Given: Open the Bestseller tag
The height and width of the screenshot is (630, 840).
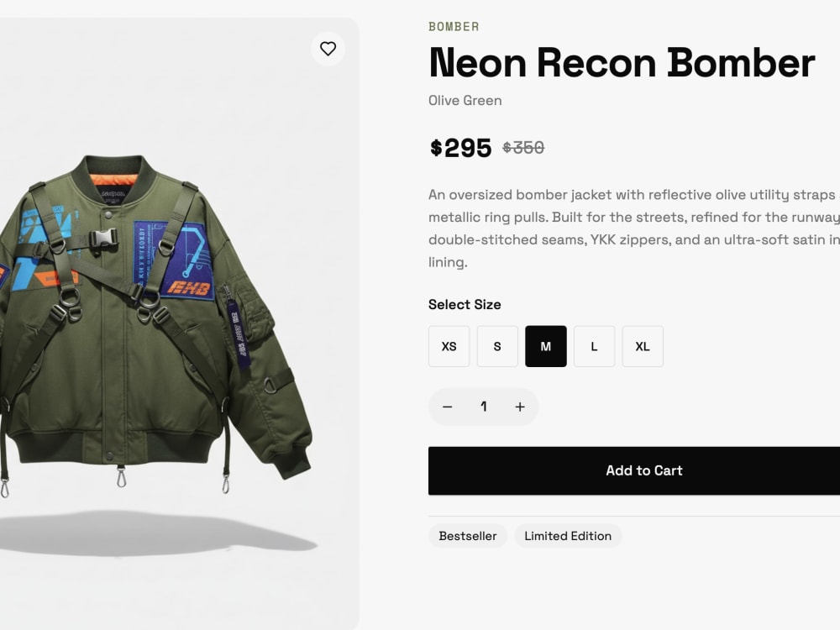Looking at the screenshot, I should (x=468, y=536).
